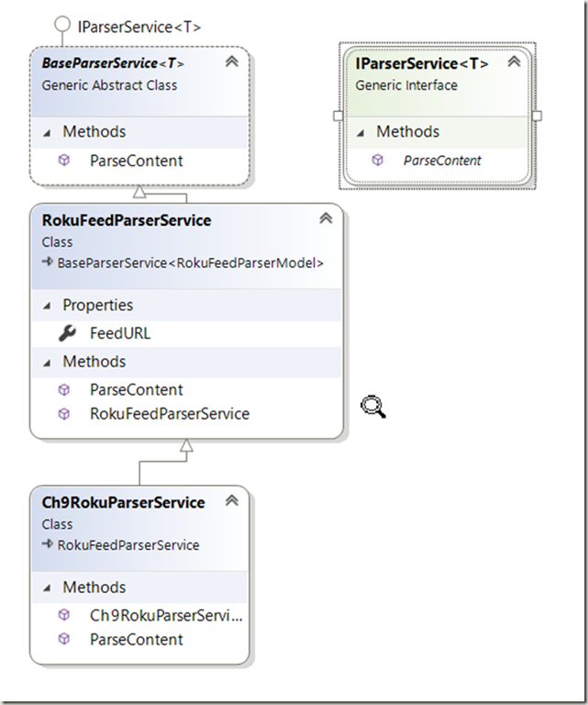Collapse the BaseParserService class box chevron
This screenshot has height=705, width=588.
point(232,62)
